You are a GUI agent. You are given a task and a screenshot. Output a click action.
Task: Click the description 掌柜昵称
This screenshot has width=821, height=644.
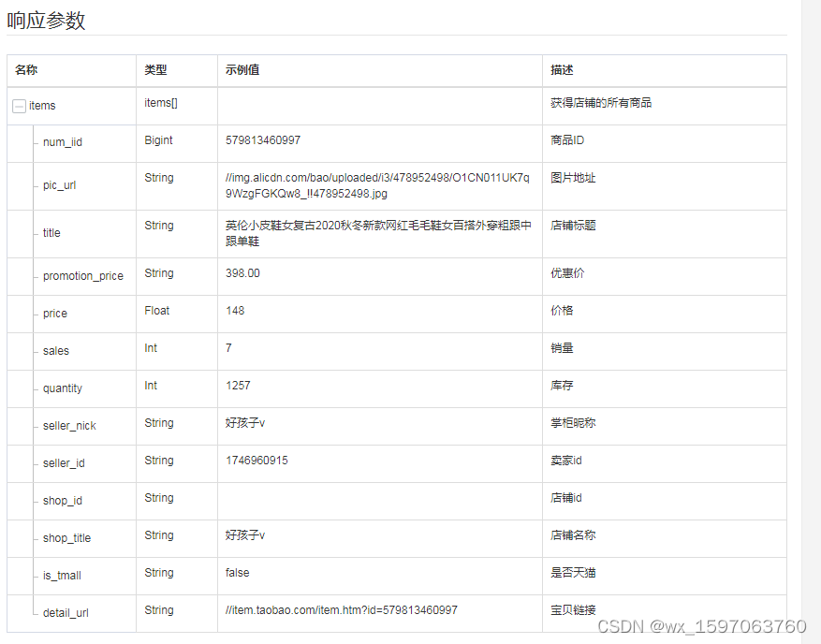573,423
